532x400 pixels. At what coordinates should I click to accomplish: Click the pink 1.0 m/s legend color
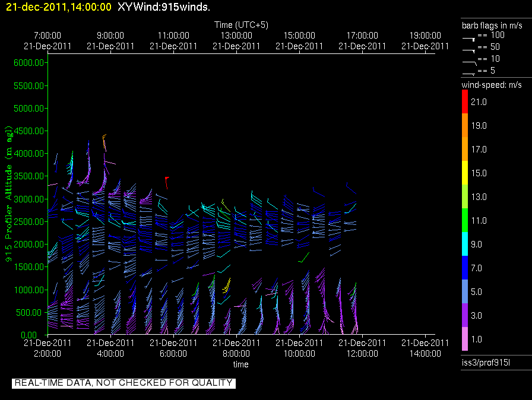coord(465,339)
